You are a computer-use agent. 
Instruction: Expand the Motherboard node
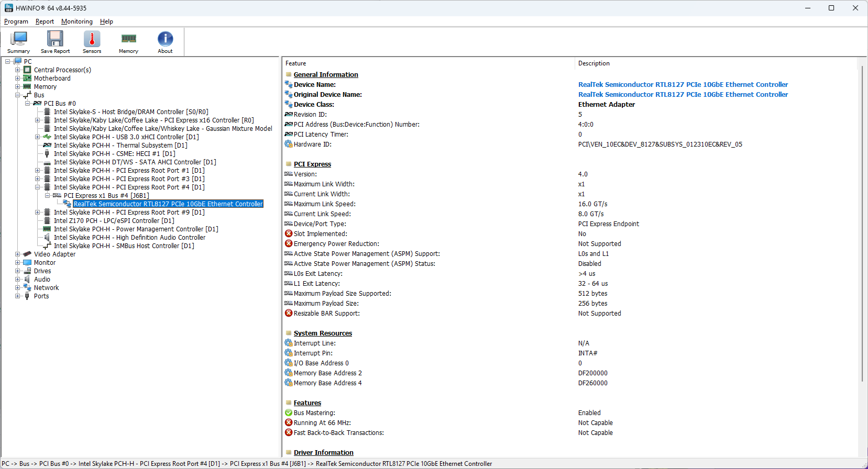(x=18, y=78)
